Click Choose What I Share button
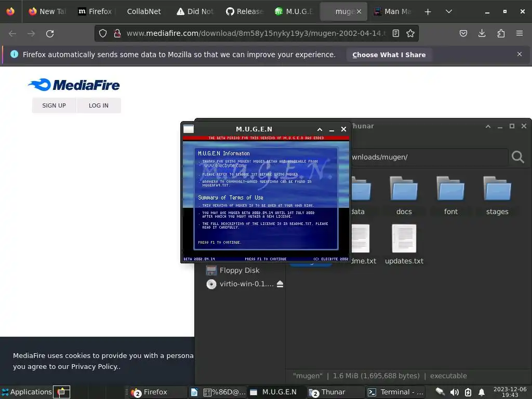Viewport: 532px width, 399px height. (x=389, y=55)
